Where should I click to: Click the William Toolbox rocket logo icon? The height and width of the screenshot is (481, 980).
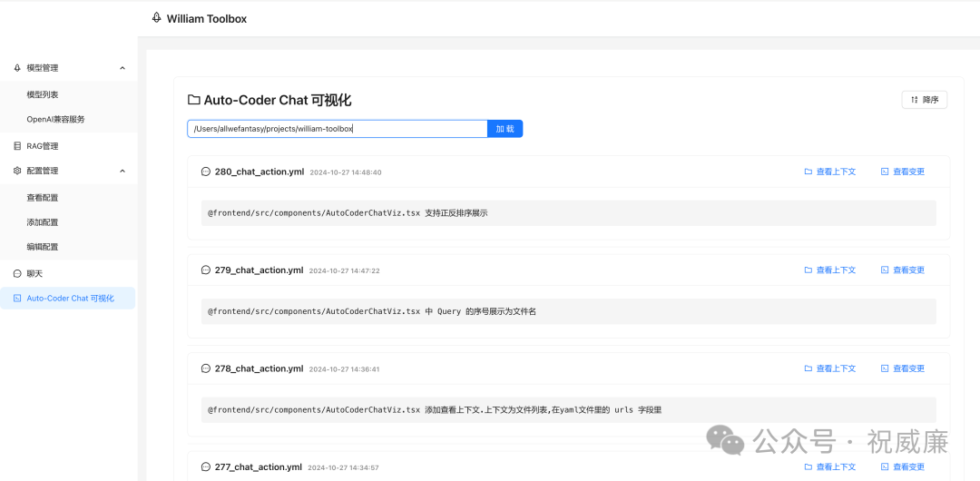pos(156,17)
